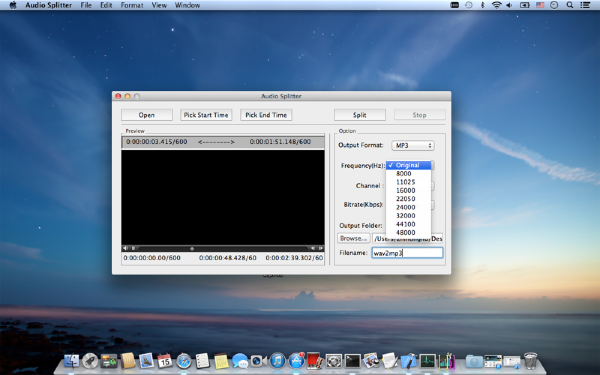This screenshot has height=375, width=600.
Task: Open the Trash in the dock
Action: point(530,361)
